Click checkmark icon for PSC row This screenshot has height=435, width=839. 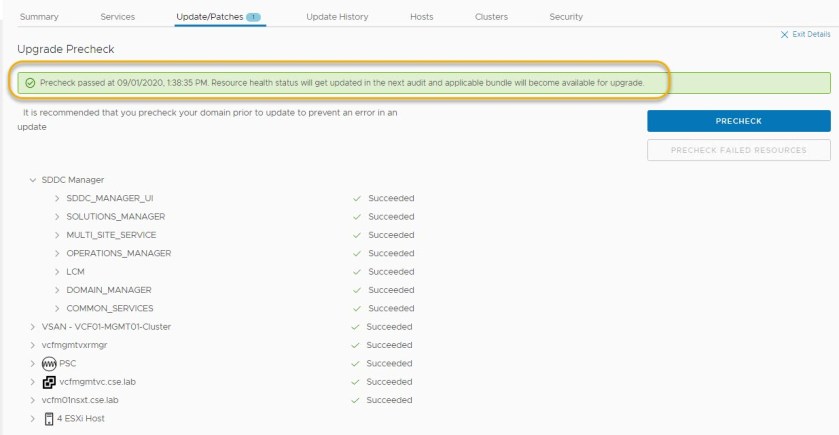pyautogui.click(x=355, y=363)
